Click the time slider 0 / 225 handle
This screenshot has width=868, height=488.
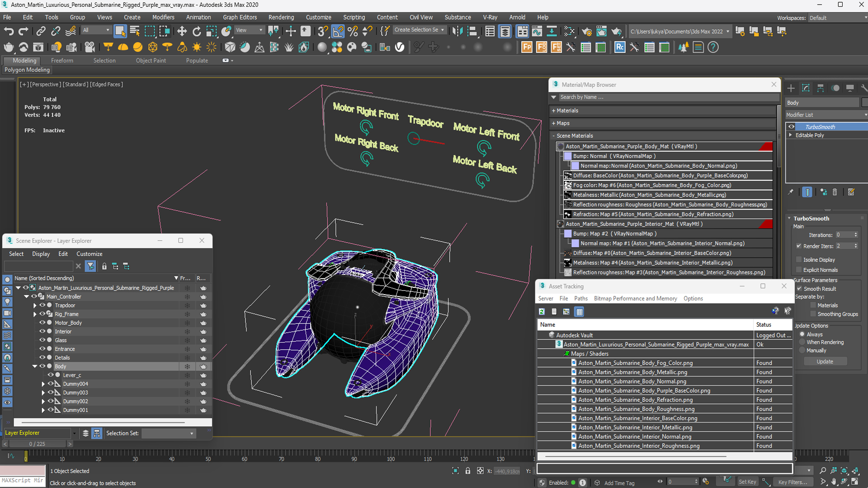[38, 444]
